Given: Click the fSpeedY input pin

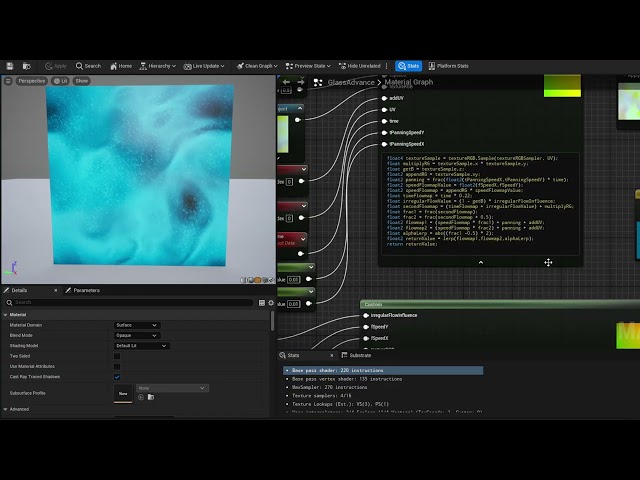Looking at the screenshot, I should coord(366,327).
